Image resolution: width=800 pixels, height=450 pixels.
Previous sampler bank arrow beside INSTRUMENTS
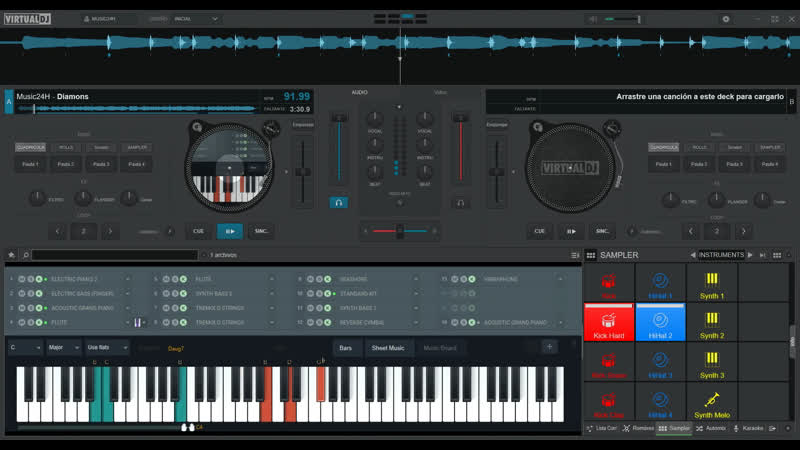pos(692,255)
